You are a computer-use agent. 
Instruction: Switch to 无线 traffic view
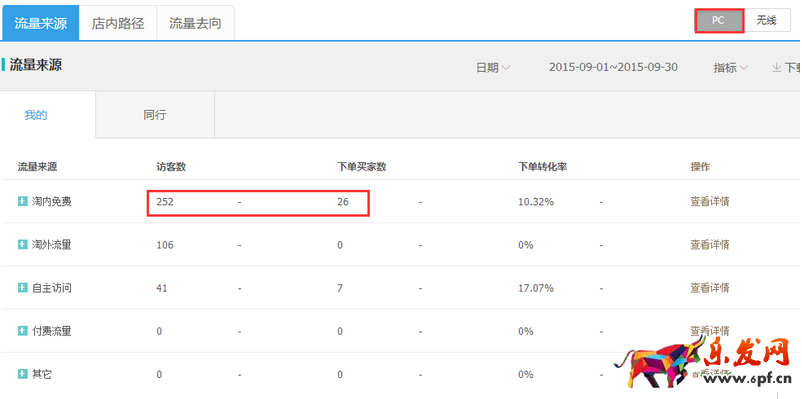tap(767, 21)
